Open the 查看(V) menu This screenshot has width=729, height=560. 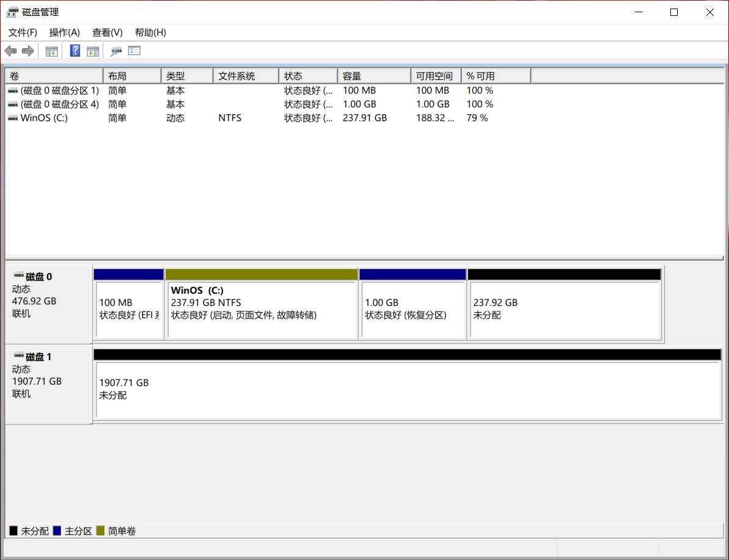pyautogui.click(x=107, y=32)
